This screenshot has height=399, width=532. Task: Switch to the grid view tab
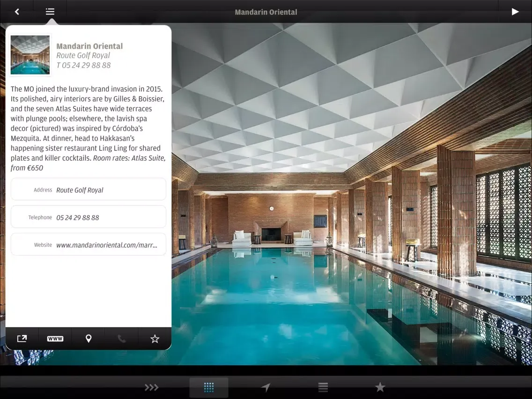pyautogui.click(x=209, y=387)
